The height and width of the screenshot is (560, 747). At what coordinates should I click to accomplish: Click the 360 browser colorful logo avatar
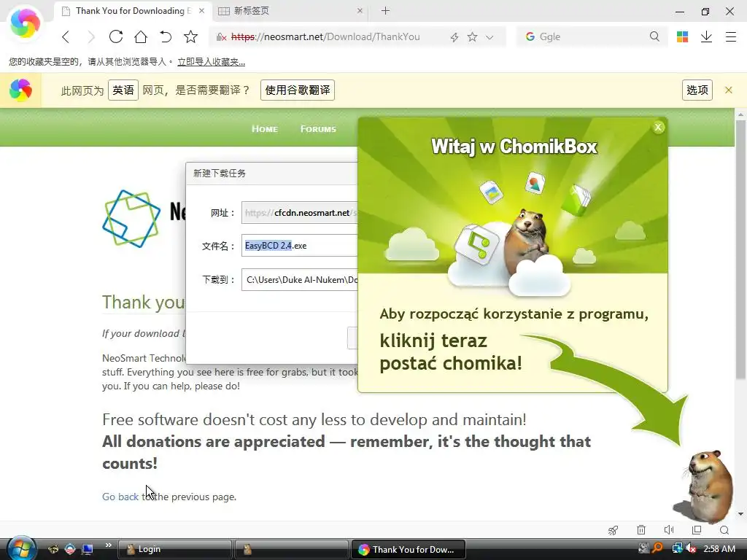(26, 24)
